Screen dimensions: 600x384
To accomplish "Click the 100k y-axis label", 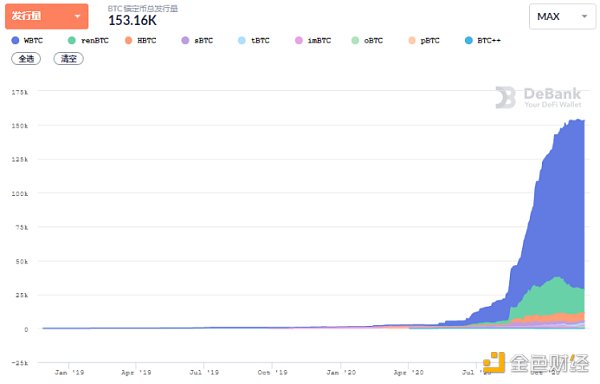I will 20,194.
